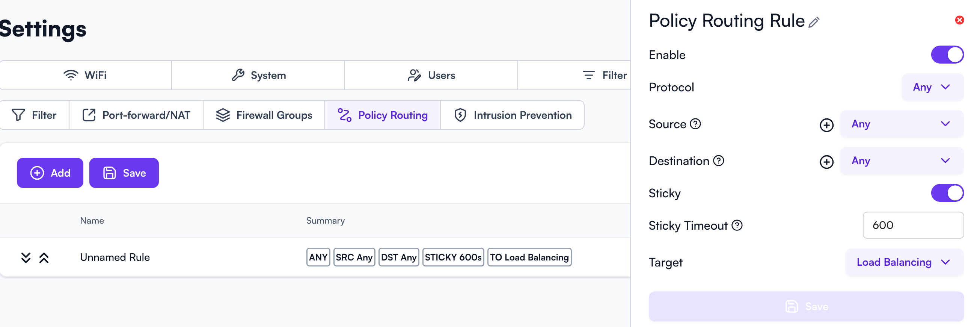Click the pencil icon to rename rule
The width and height of the screenshot is (980, 327).
(814, 22)
